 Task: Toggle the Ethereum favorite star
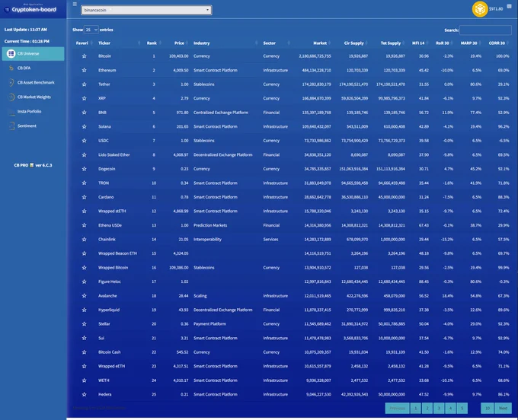85,70
